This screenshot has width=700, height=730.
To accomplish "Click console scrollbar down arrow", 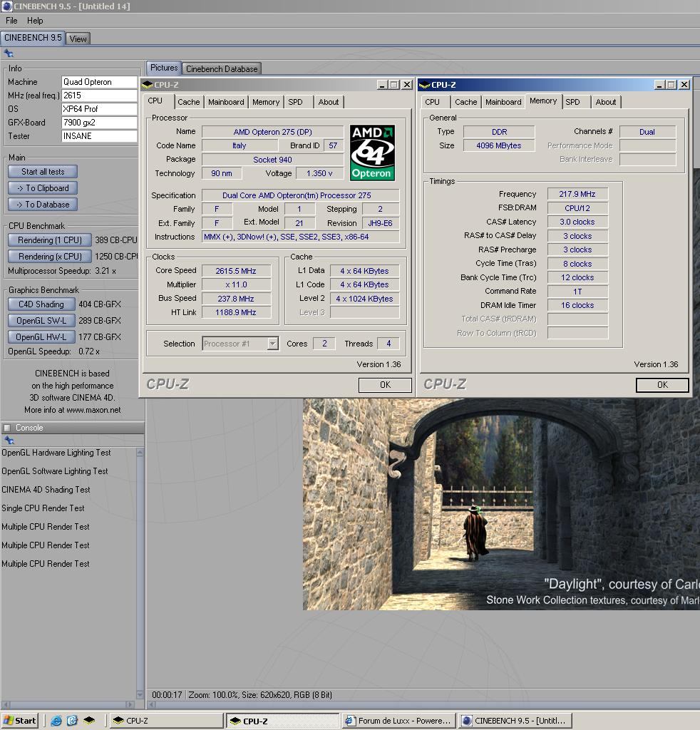I will 140,694.
